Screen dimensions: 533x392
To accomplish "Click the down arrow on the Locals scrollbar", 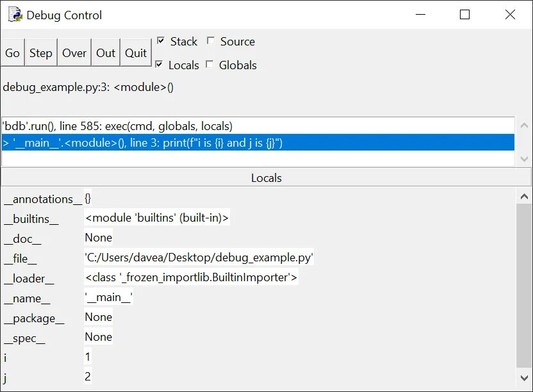I will click(525, 377).
